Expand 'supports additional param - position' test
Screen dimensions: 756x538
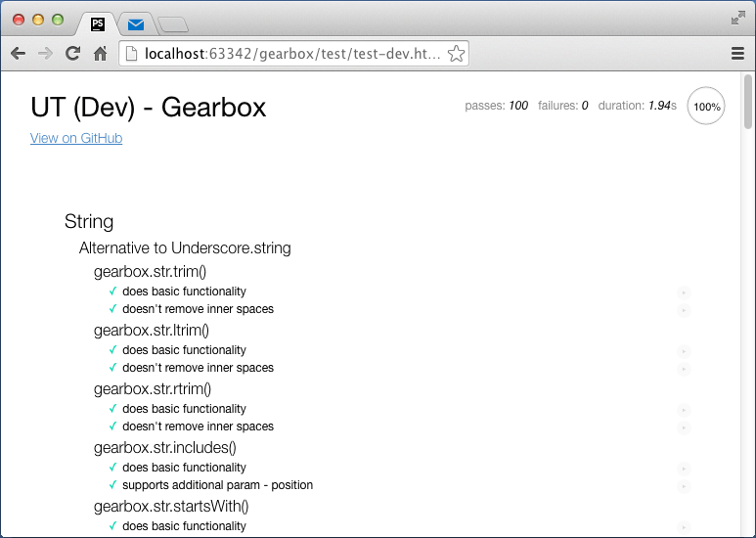pos(217,485)
